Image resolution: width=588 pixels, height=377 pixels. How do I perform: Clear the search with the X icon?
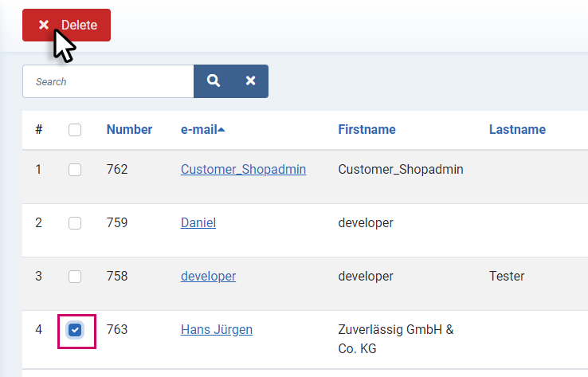pos(250,81)
